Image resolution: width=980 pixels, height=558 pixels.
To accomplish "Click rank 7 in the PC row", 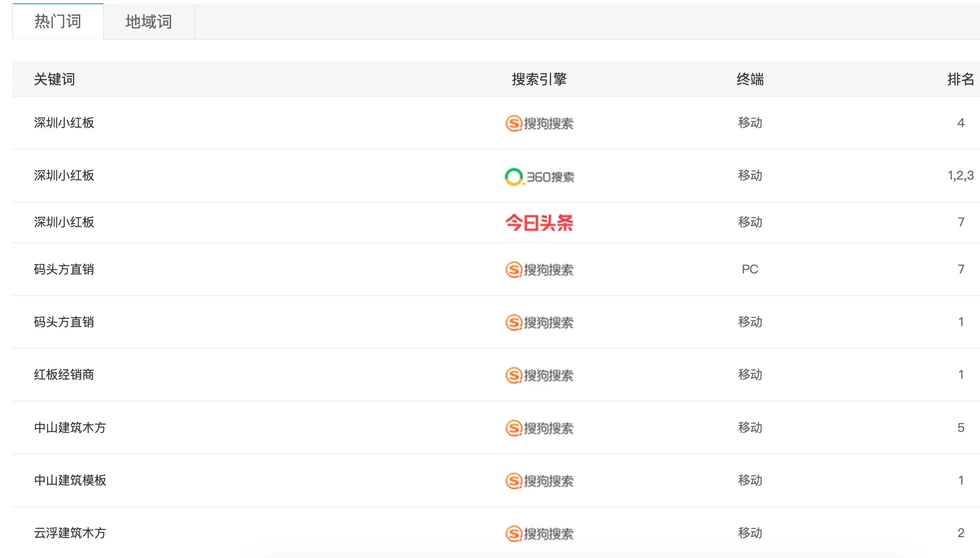I will pos(961,269).
